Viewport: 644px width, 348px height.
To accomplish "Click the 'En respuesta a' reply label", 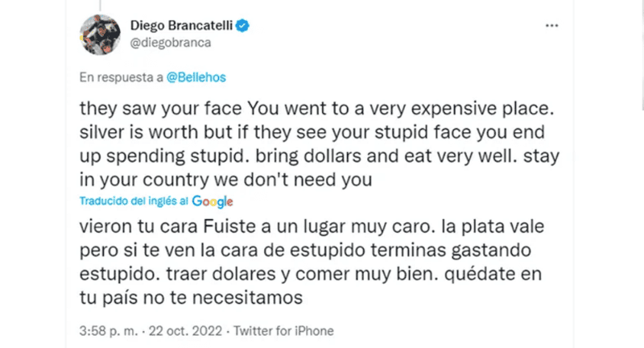I will click(x=122, y=78).
